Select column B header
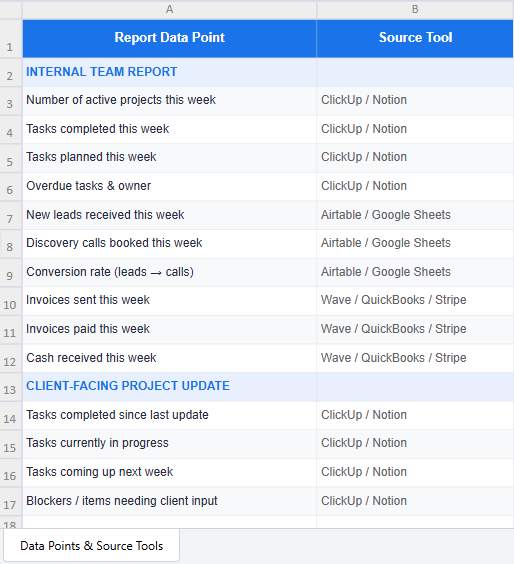The image size is (514, 564). point(415,9)
